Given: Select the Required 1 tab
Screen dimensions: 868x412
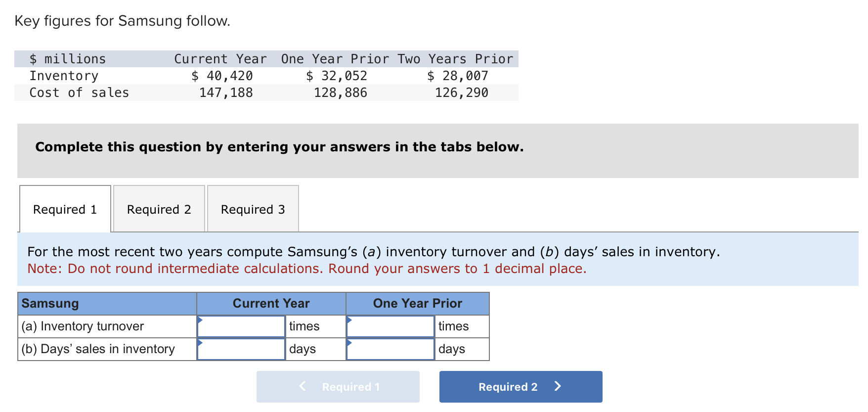Looking at the screenshot, I should 65,209.
